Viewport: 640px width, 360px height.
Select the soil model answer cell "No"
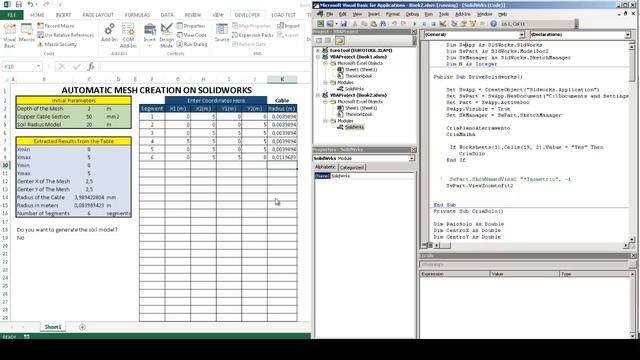21,238
